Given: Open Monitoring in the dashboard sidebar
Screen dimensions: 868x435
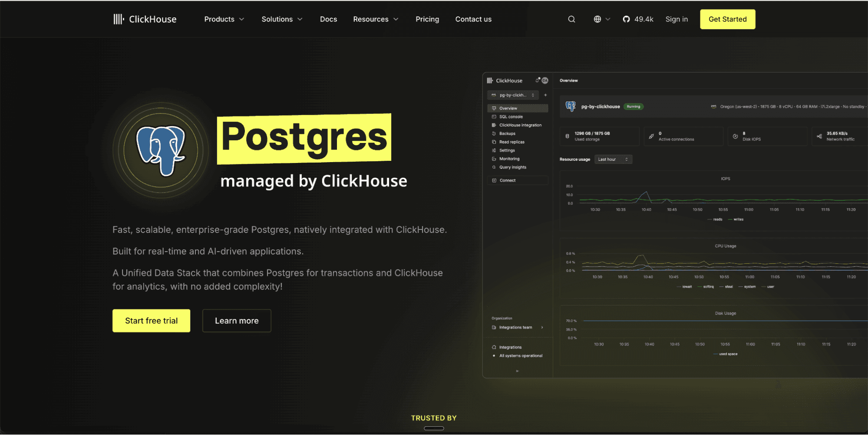Looking at the screenshot, I should (x=518, y=159).
